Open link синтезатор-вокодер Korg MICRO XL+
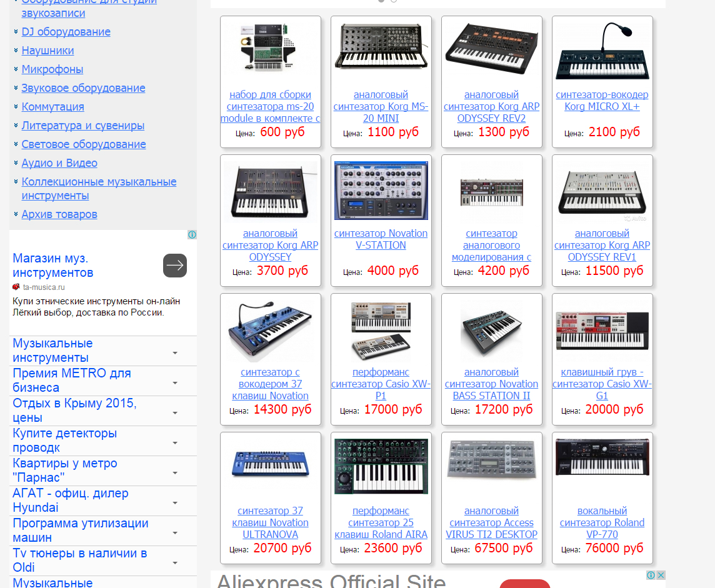The height and width of the screenshot is (588, 715). (602, 101)
